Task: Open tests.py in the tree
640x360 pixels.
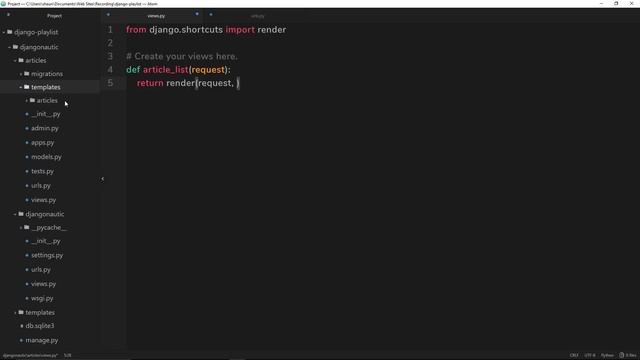Action: click(x=42, y=171)
